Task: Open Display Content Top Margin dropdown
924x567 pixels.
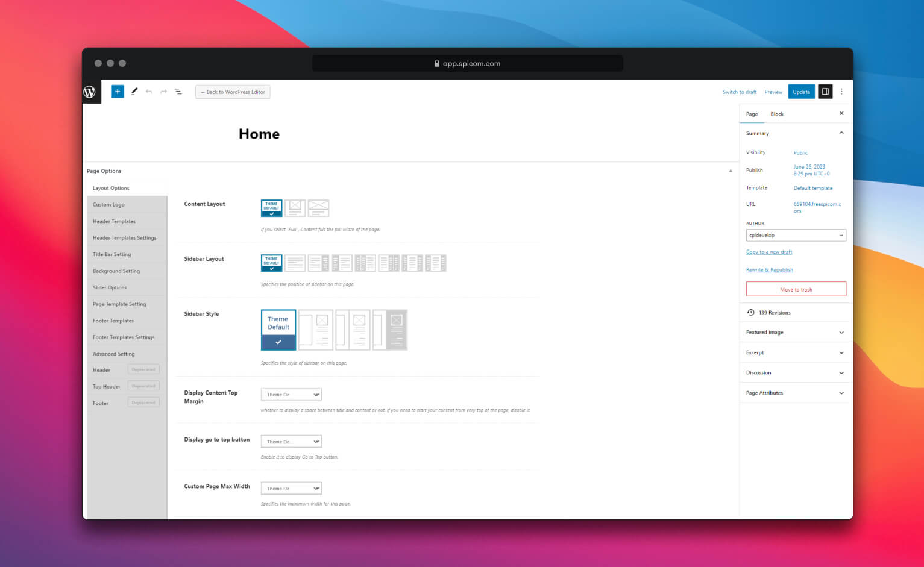Action: (x=291, y=395)
